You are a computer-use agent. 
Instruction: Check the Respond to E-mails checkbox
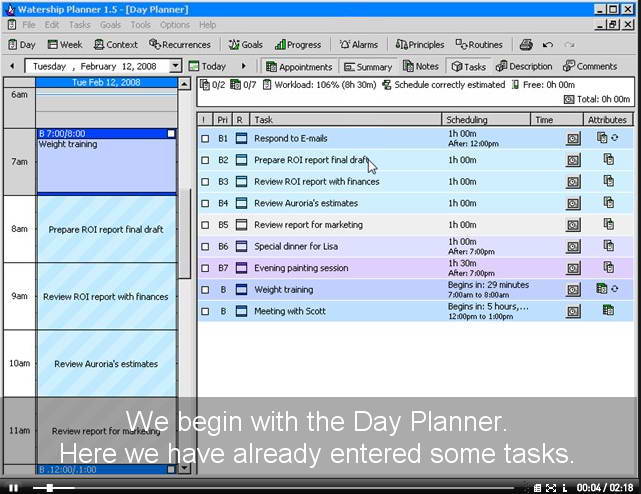tap(205, 139)
